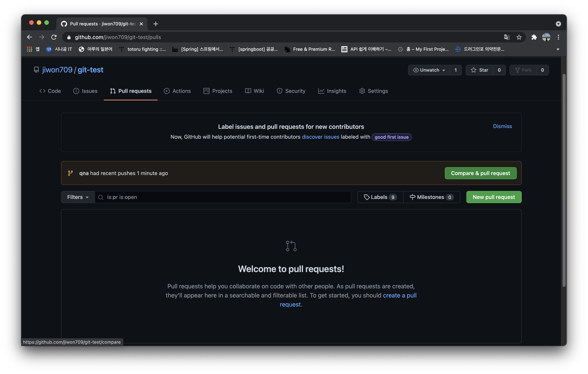Switch to the Projects tab
The height and width of the screenshot is (374, 588).
[218, 91]
